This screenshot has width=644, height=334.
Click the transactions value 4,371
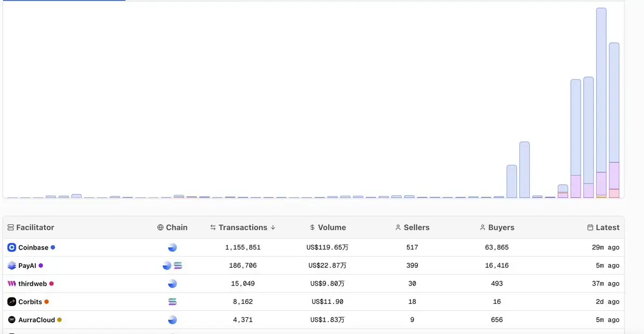[x=243, y=320]
